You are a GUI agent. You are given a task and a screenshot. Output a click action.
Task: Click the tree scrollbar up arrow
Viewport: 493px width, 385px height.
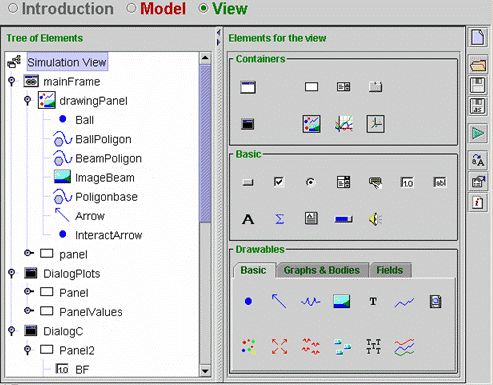tap(205, 58)
